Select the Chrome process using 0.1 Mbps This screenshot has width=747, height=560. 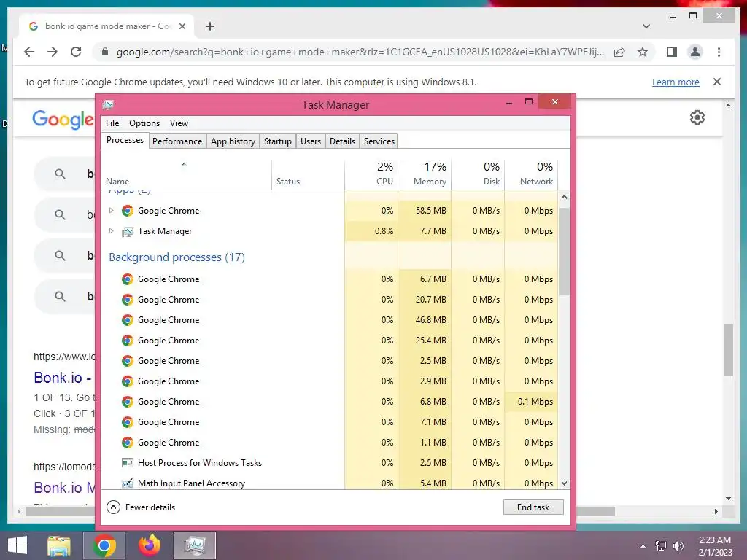tap(329, 402)
